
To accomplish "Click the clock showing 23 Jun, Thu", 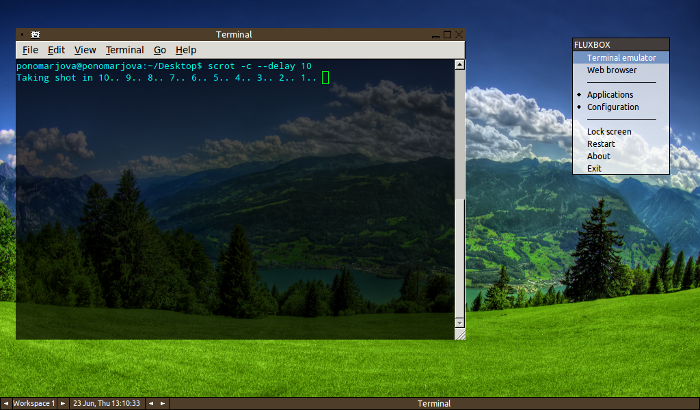I will click(107, 403).
